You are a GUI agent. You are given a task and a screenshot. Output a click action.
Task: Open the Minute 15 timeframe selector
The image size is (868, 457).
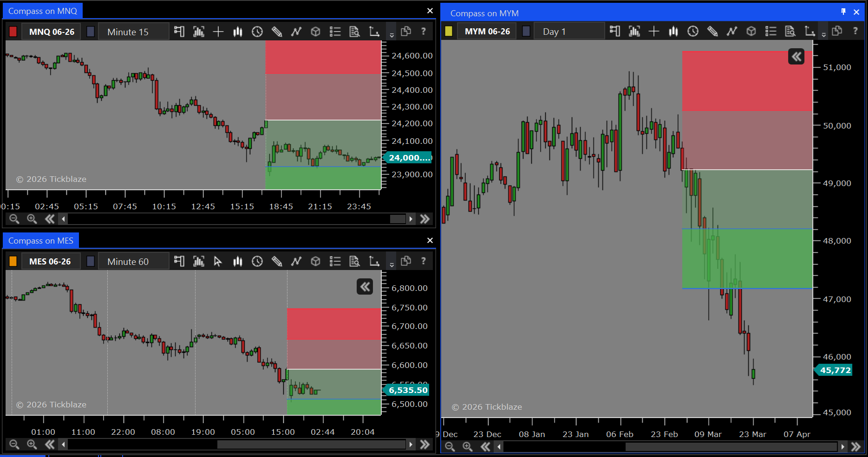[133, 32]
